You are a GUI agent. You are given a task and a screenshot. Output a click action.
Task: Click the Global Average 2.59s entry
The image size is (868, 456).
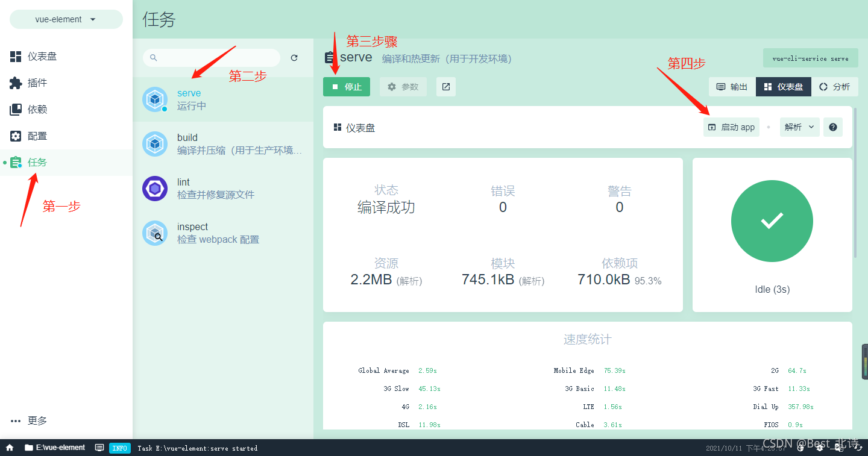point(398,370)
